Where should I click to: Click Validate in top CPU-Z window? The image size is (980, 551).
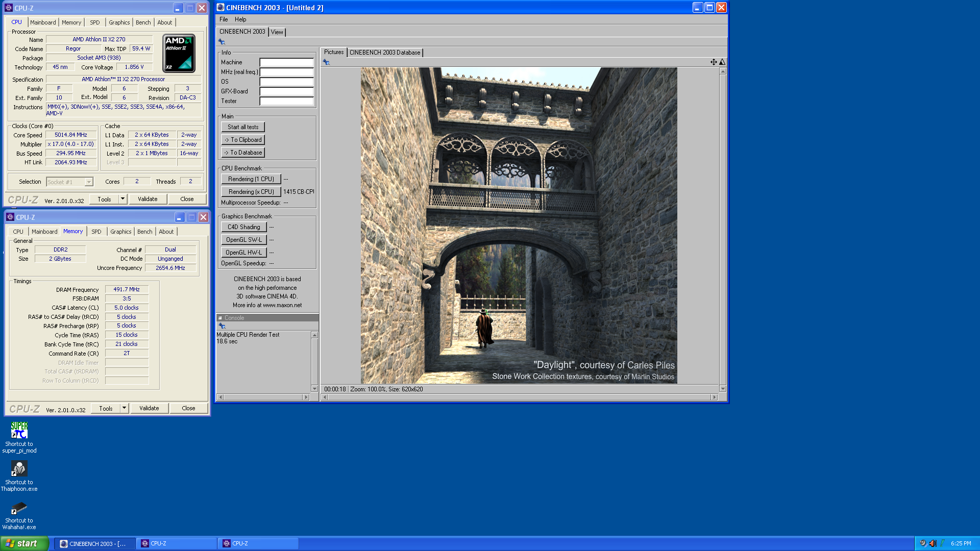[x=148, y=199]
